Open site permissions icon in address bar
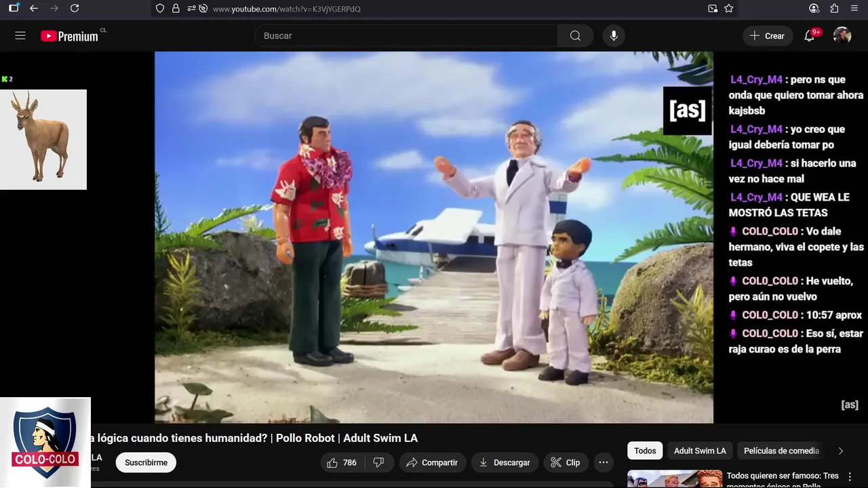 point(191,8)
